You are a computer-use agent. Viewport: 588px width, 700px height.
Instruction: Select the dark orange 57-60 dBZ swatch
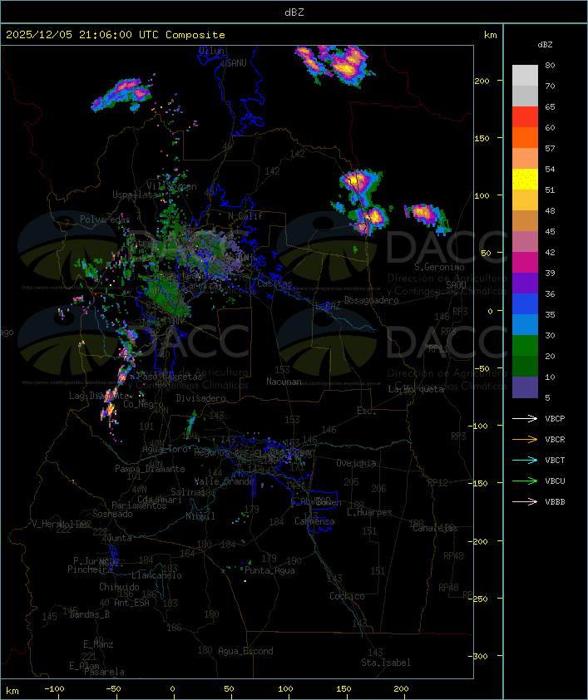click(x=525, y=137)
